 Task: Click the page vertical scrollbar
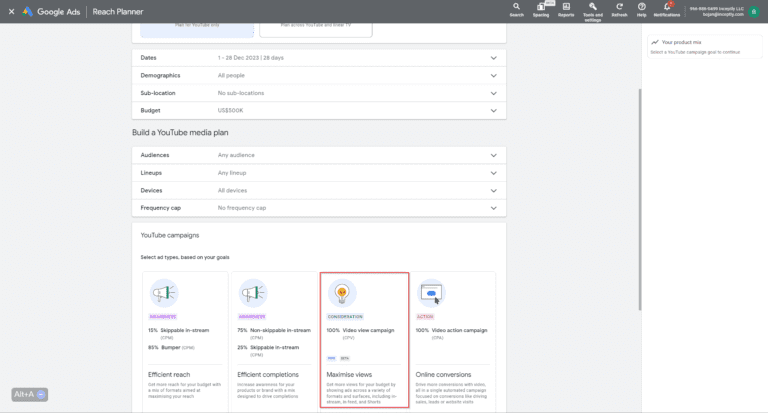click(x=639, y=199)
